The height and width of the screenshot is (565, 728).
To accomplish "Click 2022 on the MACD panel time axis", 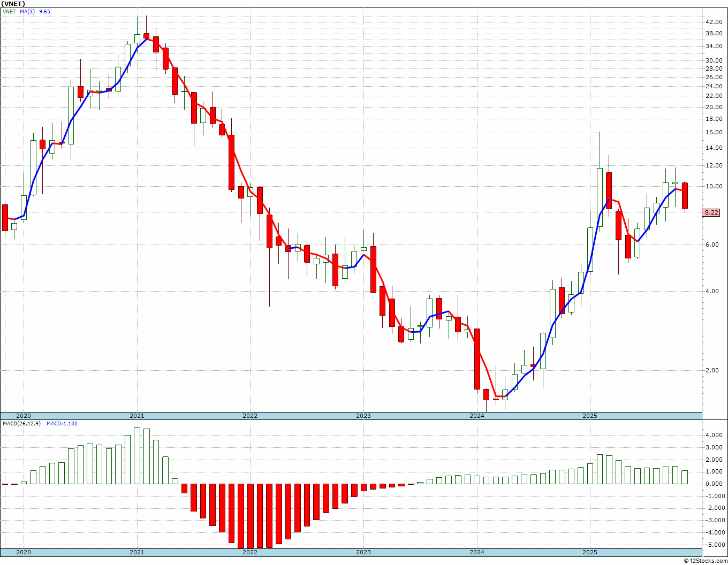I will (x=250, y=552).
